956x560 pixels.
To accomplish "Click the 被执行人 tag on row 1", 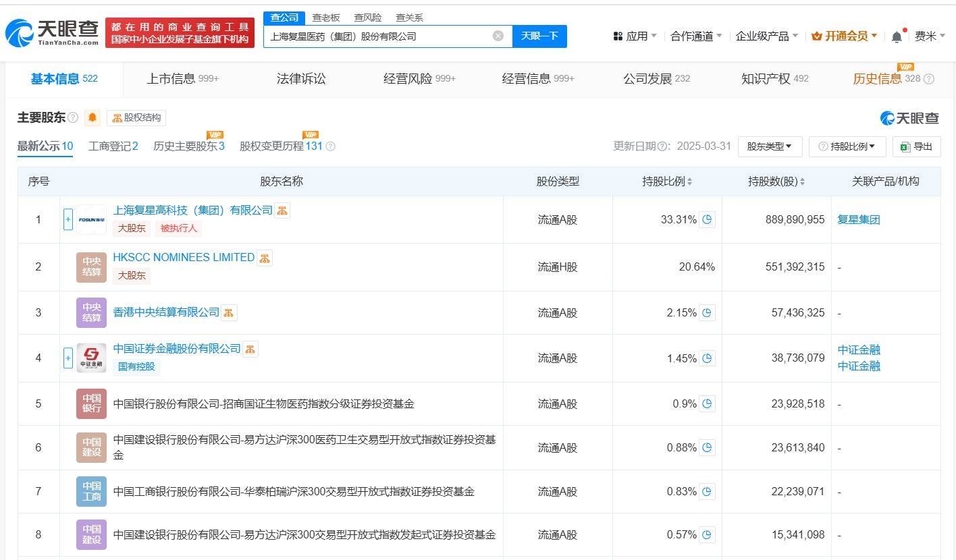I will coord(178,228).
